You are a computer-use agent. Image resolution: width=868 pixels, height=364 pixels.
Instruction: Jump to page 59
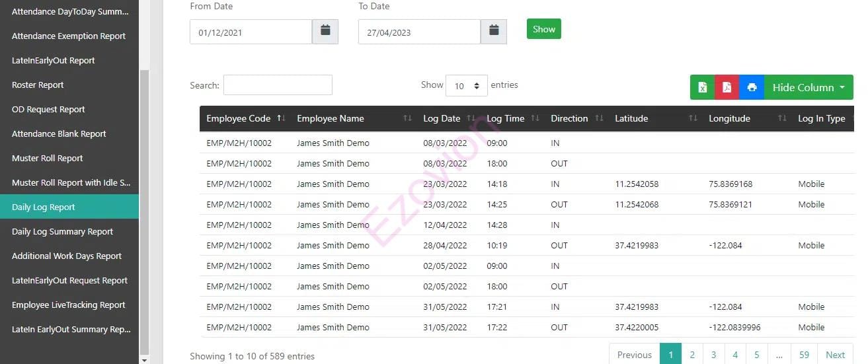[804, 354]
